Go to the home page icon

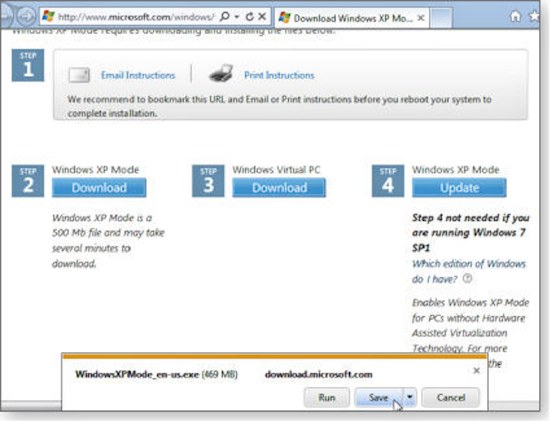click(x=515, y=16)
